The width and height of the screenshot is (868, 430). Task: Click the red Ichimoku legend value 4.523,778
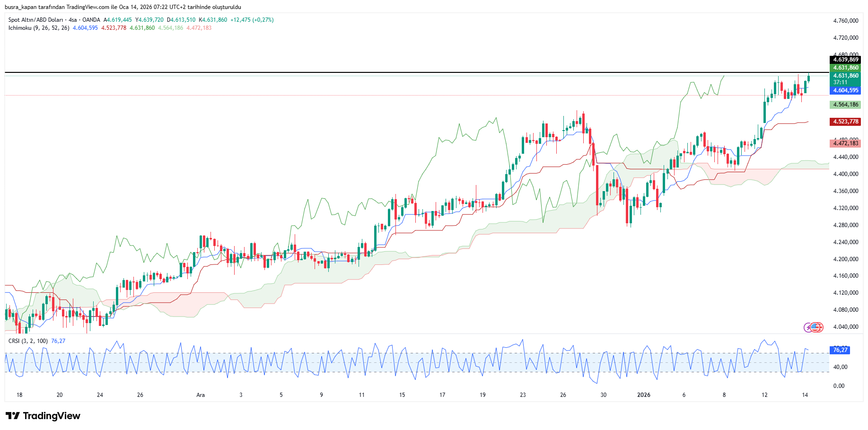(114, 28)
